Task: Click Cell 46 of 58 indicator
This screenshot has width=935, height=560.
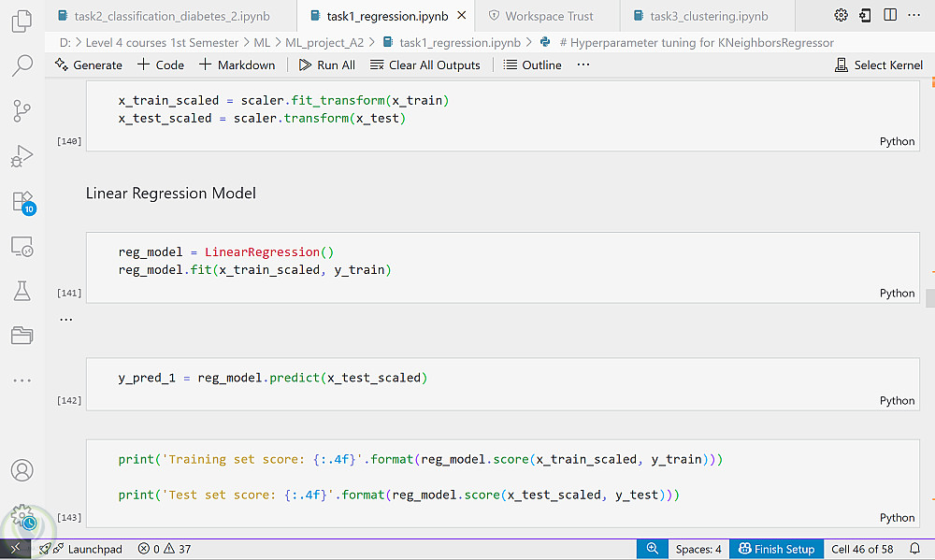Action: [862, 549]
